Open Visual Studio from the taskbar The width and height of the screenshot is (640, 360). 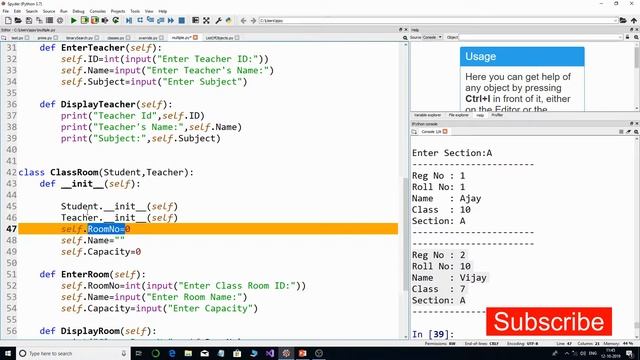coord(270,353)
